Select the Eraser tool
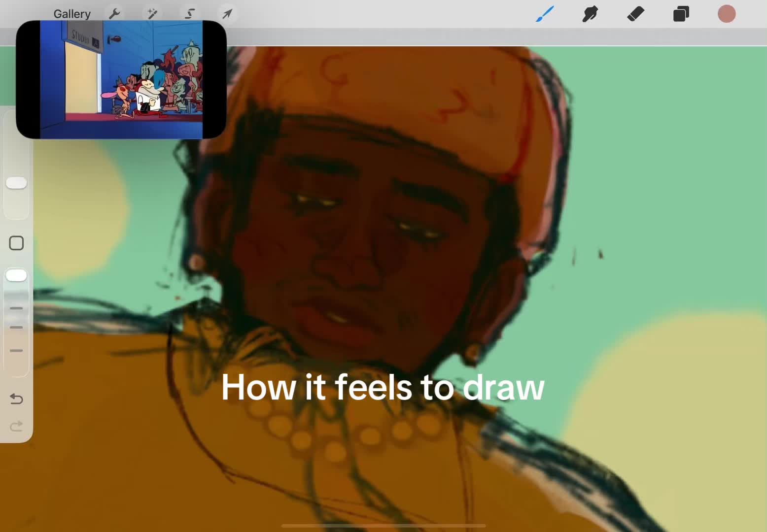Viewport: 767px width, 532px height. [x=636, y=14]
